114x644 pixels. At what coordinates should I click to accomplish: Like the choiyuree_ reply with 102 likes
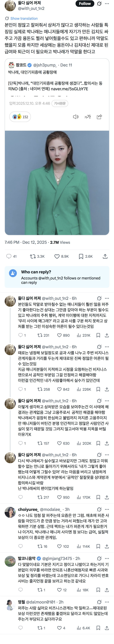59,546
